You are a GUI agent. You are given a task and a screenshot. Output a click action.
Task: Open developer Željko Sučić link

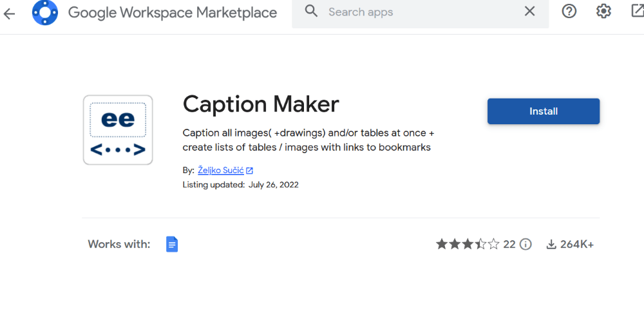[221, 171]
